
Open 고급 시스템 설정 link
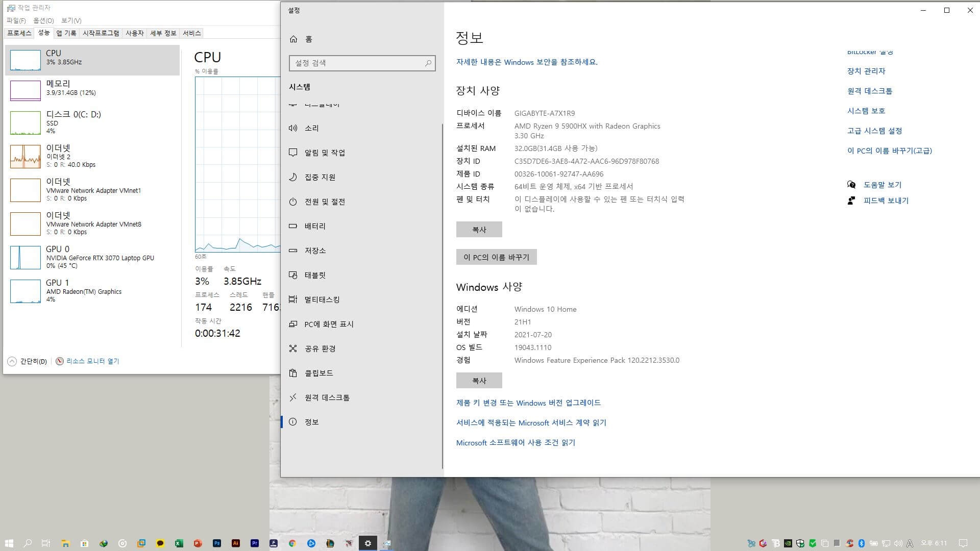click(875, 131)
